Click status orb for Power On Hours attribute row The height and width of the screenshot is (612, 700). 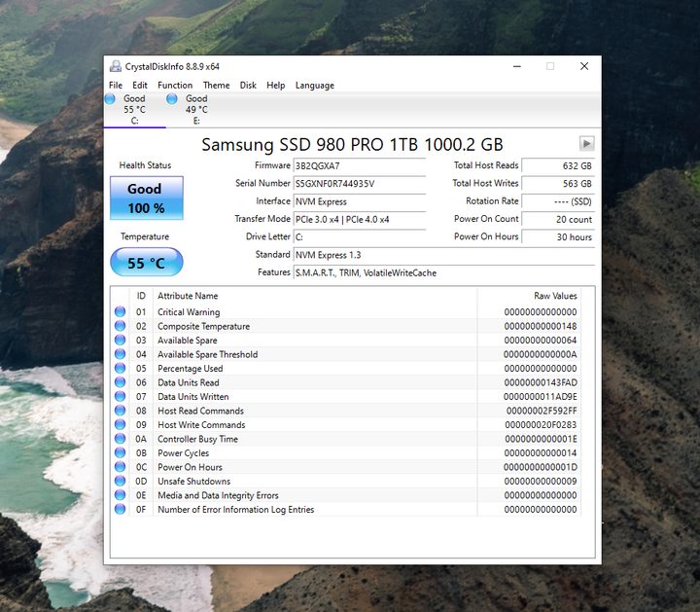pos(121,467)
